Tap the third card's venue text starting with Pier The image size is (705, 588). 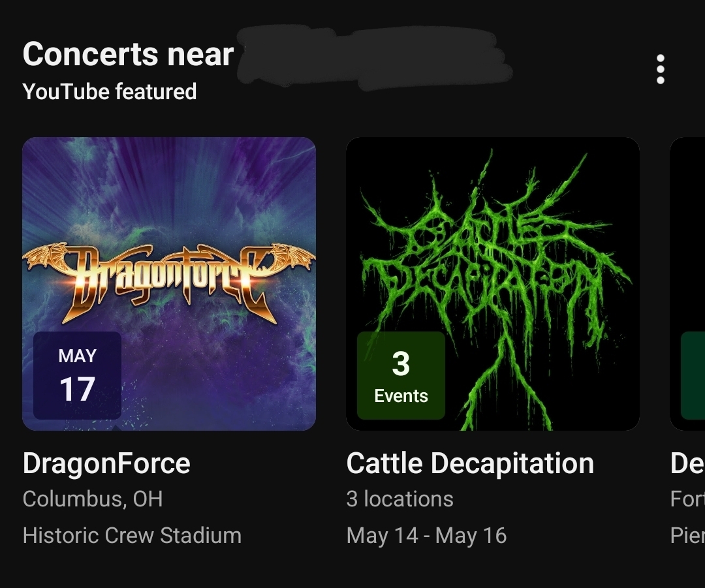pyautogui.click(x=687, y=536)
